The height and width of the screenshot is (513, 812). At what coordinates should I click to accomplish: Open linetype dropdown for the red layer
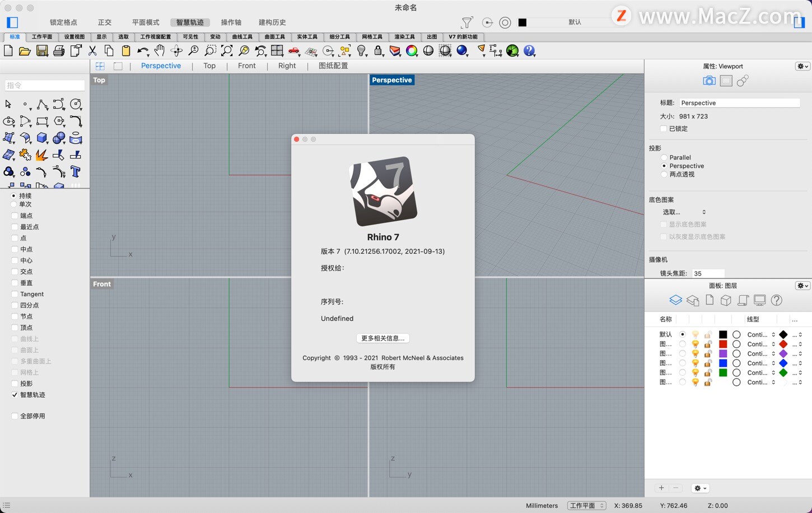(x=762, y=344)
